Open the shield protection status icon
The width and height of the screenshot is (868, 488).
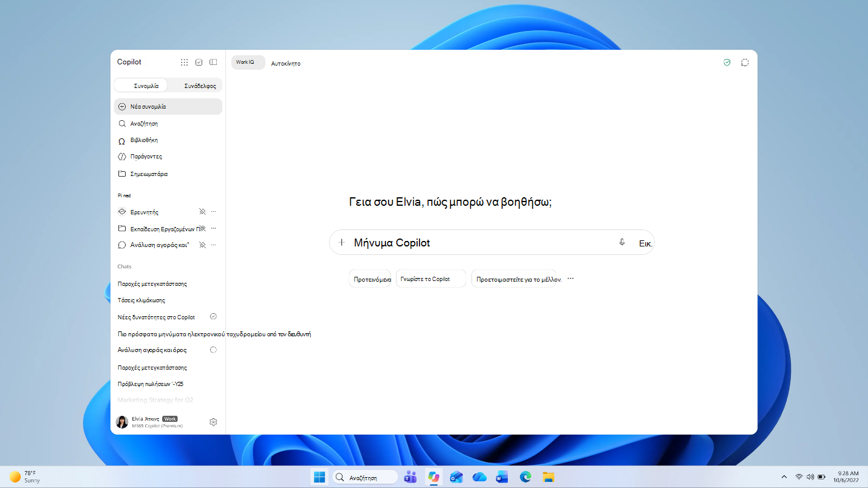727,63
